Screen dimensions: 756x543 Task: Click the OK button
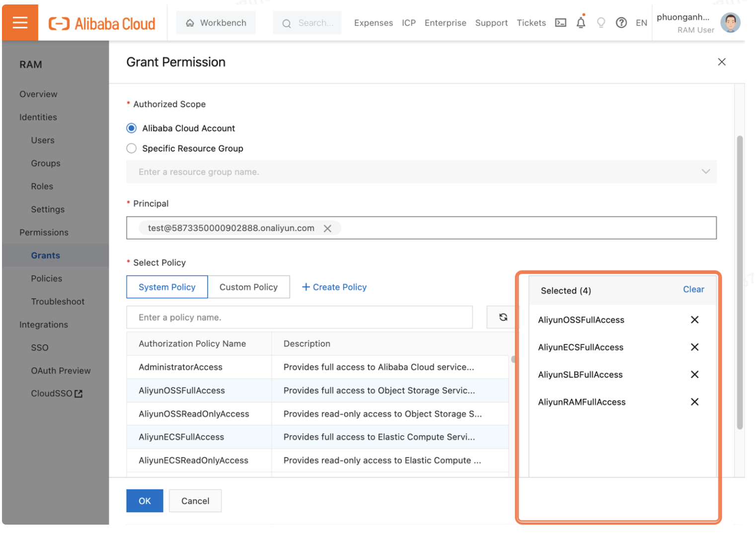click(x=145, y=501)
